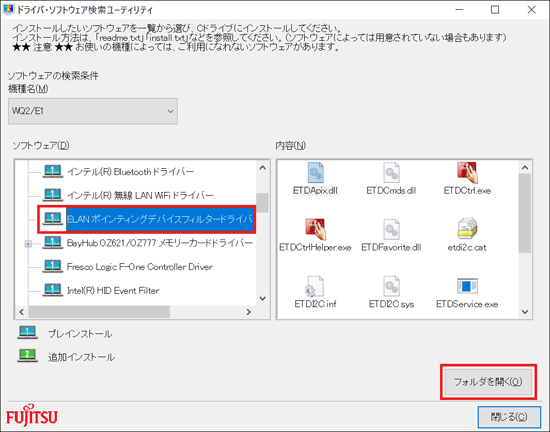
Task: Click the ETDService.exe file name label
Action: [467, 304]
